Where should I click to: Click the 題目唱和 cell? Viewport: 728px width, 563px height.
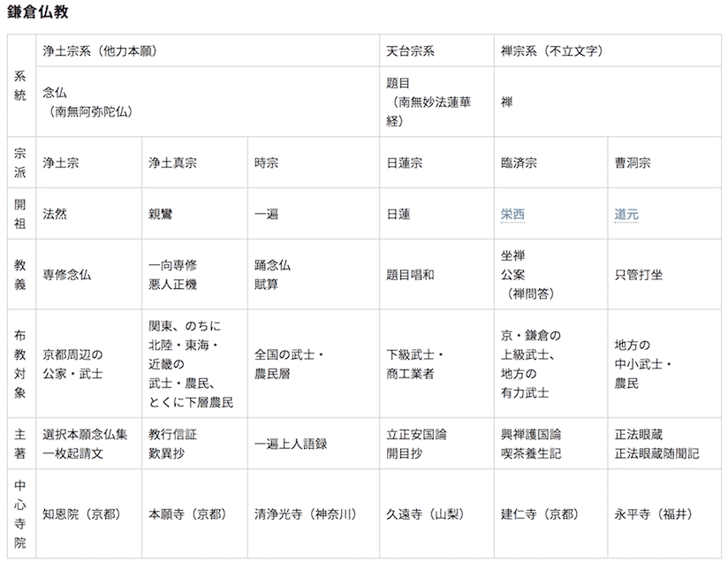pos(436,275)
